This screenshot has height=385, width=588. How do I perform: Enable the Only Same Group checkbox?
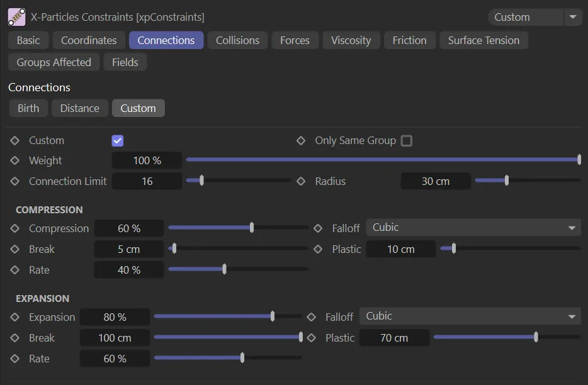[x=407, y=140]
